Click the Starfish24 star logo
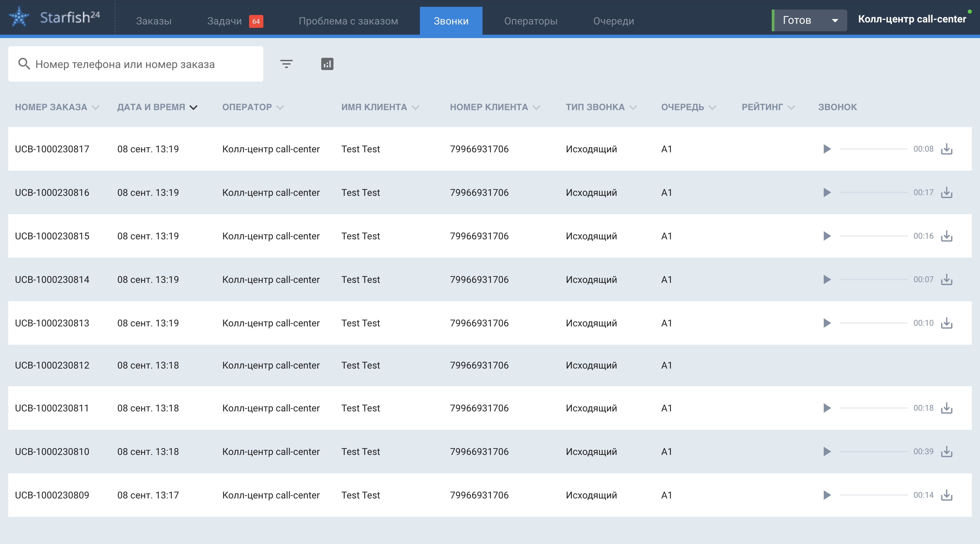Image resolution: width=980 pixels, height=544 pixels. tap(19, 17)
